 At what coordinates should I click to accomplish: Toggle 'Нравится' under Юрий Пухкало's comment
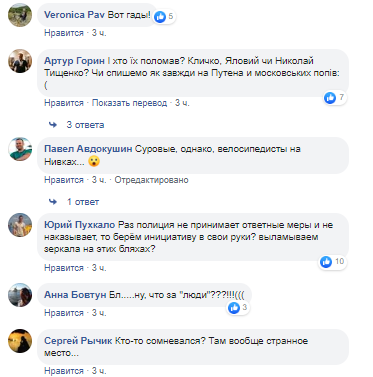[64, 268]
